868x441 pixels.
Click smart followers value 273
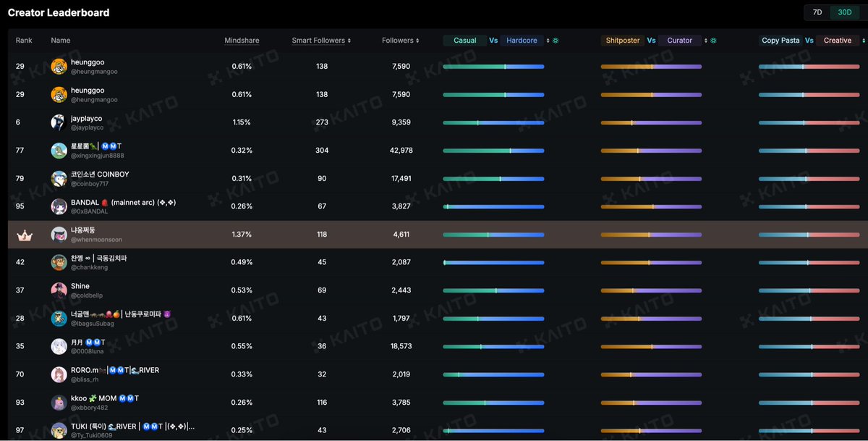322,122
